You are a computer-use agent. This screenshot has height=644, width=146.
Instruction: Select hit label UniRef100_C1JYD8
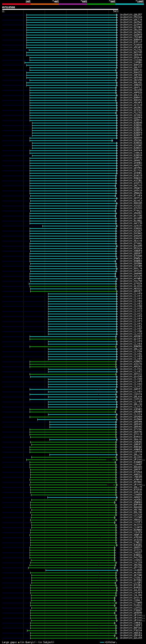(131, 306)
